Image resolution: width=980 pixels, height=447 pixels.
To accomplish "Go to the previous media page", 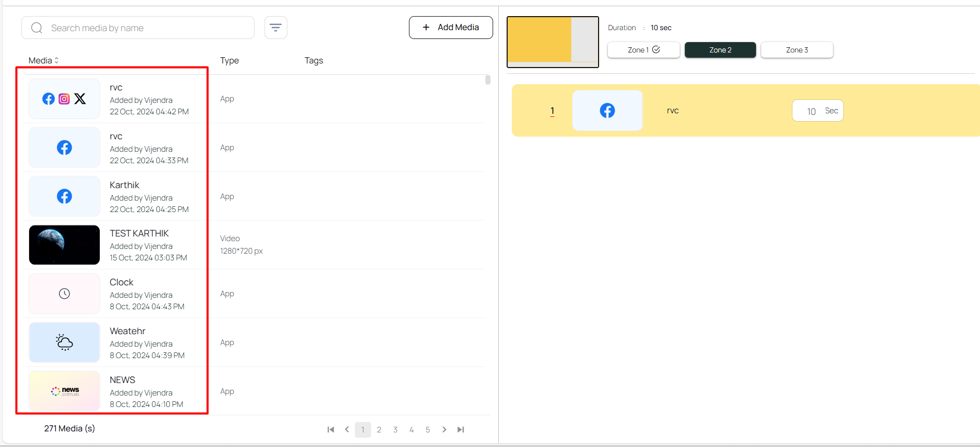I will [x=347, y=430].
